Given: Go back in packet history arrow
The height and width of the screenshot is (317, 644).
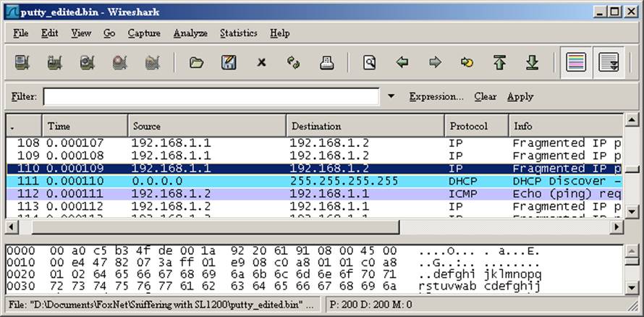Looking at the screenshot, I should click(402, 63).
